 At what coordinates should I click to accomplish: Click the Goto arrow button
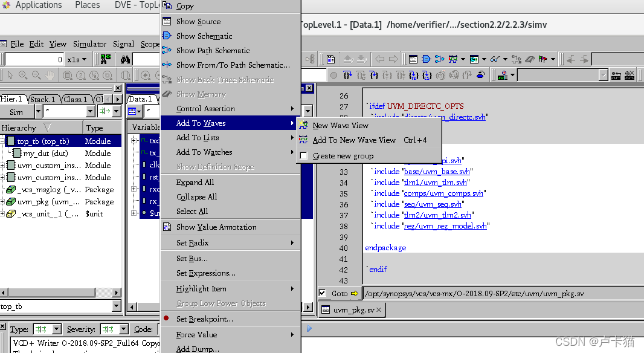pos(355,293)
